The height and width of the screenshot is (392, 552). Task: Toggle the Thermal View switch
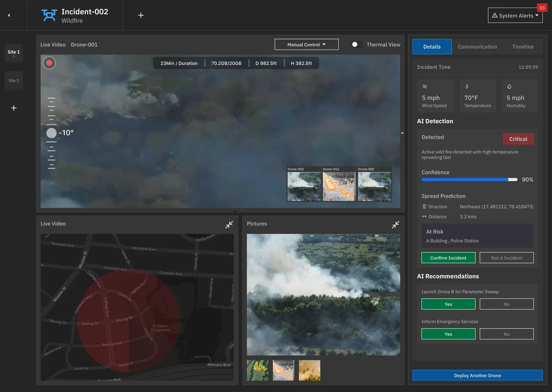point(357,44)
